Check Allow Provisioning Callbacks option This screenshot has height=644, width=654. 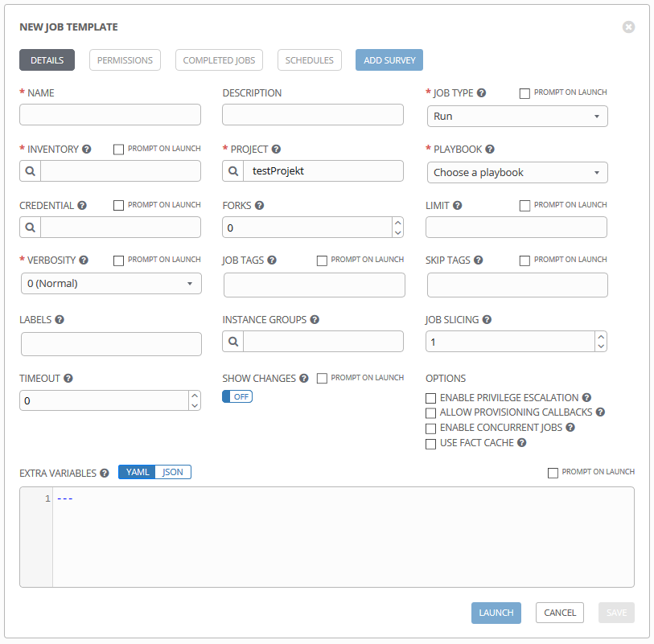point(431,413)
